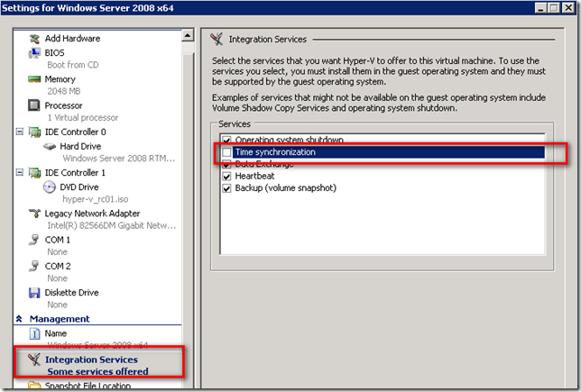Click the '2048 MB' memory value
581x392 pixels.
pos(64,91)
